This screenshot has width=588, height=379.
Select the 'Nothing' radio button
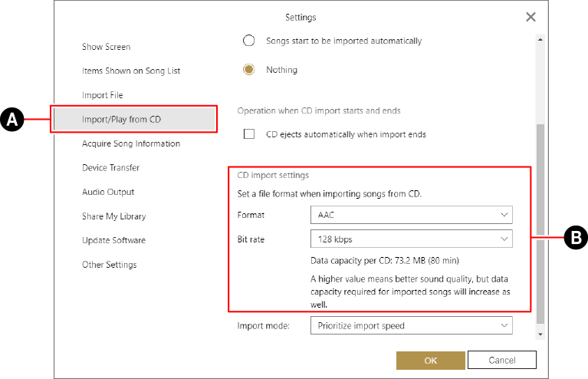pos(248,70)
